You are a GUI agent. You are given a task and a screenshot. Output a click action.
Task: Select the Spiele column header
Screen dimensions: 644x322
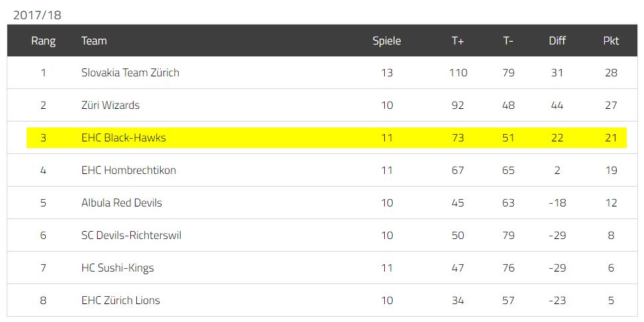[387, 40]
